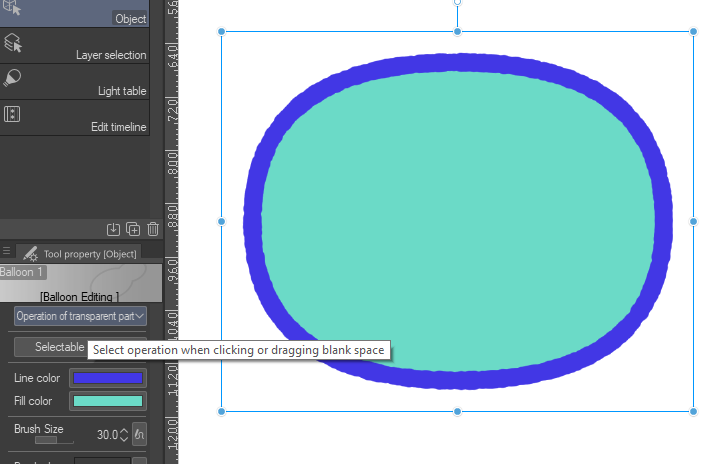Screen dimensions: 710x464
Task: Click the Brush Size value 30.0
Action: pos(107,435)
